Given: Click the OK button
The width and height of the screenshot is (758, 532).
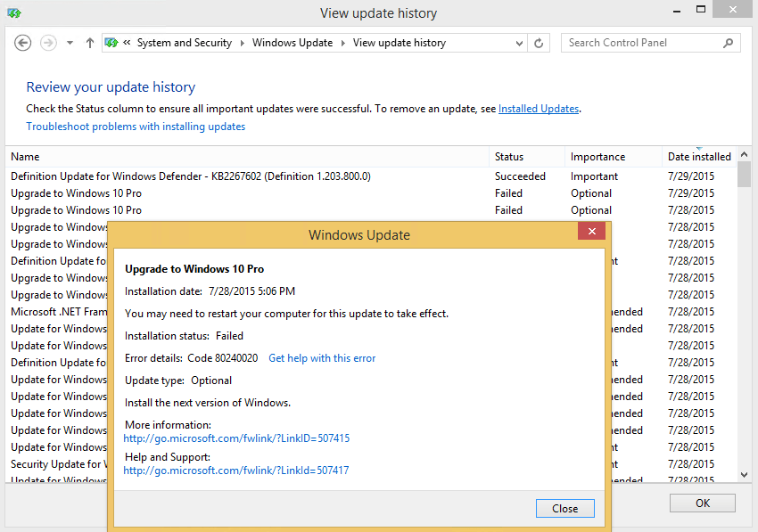Looking at the screenshot, I should tap(703, 503).
